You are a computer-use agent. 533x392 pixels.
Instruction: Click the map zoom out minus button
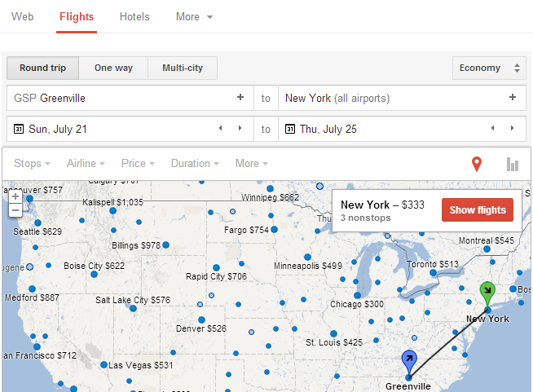pyautogui.click(x=15, y=209)
